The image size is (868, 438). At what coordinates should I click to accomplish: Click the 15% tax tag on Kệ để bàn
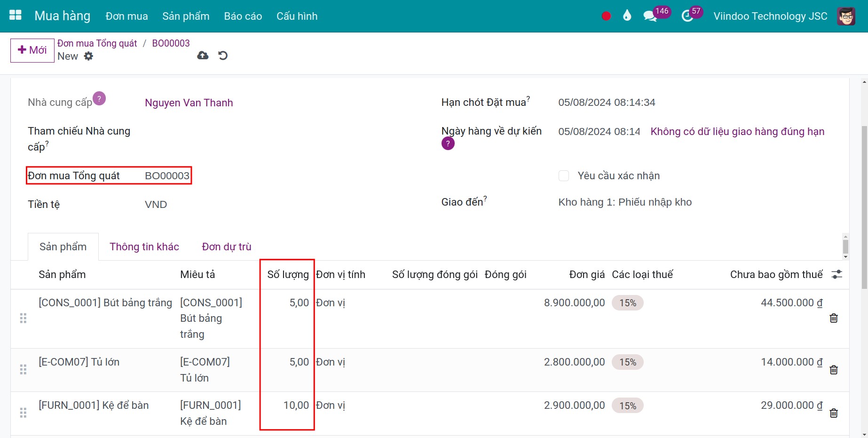[x=627, y=406]
